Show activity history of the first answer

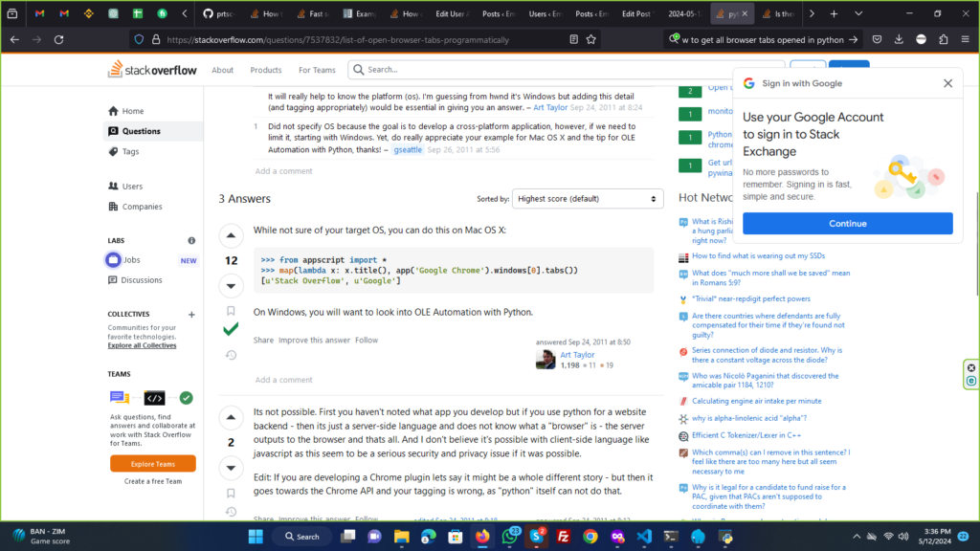click(x=231, y=355)
